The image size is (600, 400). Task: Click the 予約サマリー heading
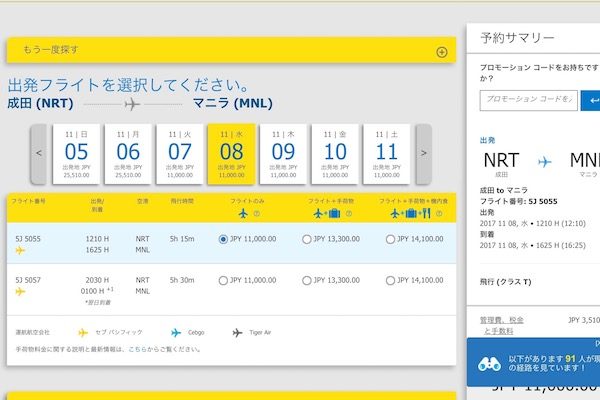pos(517,38)
